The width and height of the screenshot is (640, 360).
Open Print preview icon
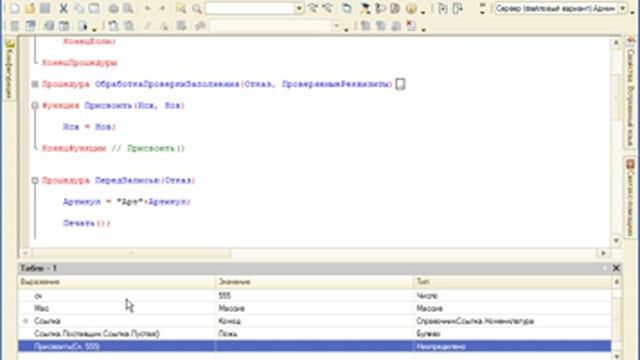(128, 8)
